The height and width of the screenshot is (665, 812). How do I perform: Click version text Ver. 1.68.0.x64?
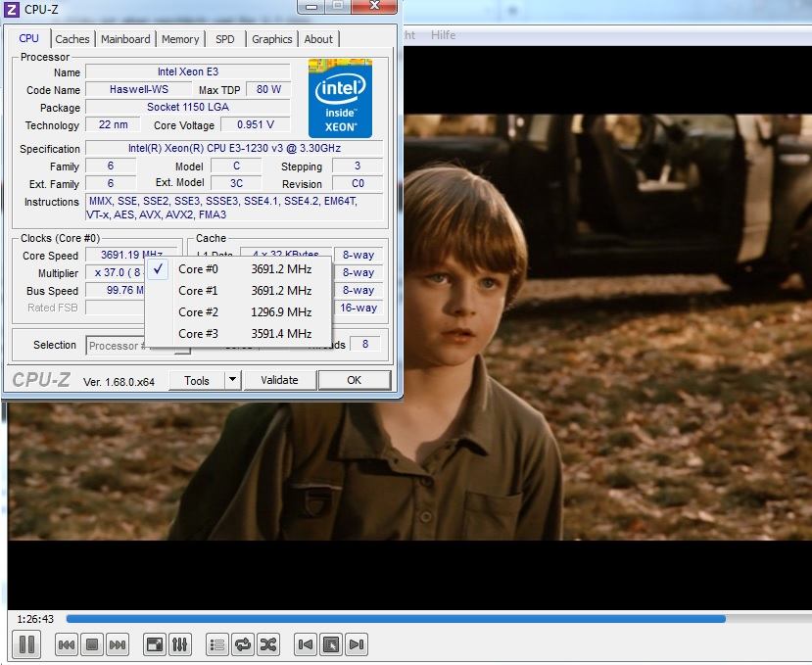click(x=119, y=382)
